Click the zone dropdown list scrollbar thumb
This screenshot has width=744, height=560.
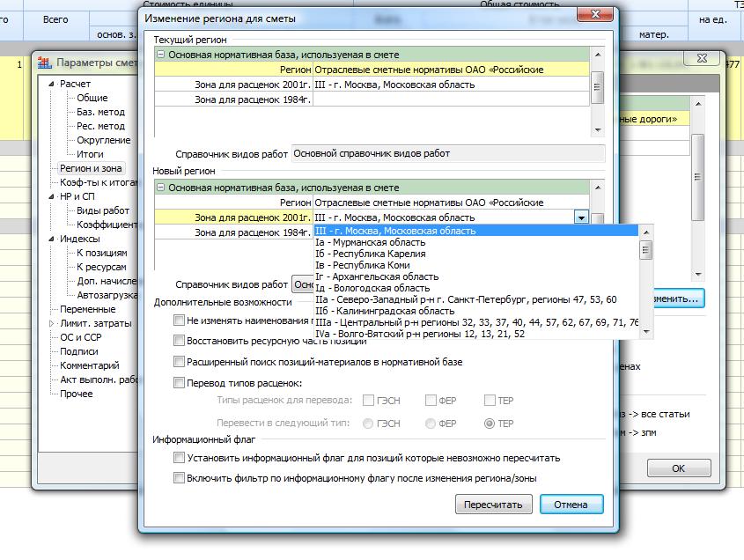pos(645,250)
